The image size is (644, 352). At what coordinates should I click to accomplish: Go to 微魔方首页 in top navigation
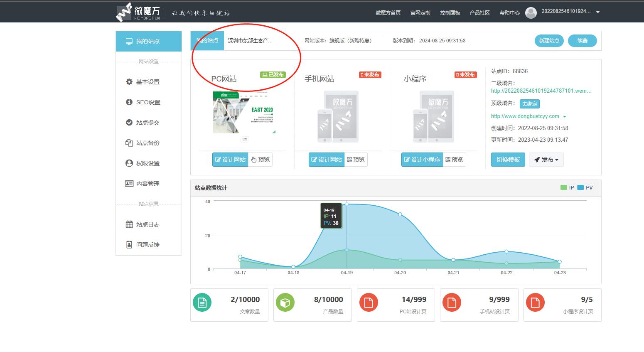coord(388,12)
